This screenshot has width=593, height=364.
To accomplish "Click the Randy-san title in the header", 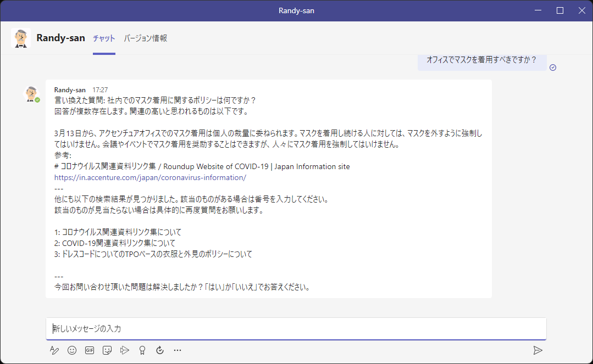I will [60, 38].
